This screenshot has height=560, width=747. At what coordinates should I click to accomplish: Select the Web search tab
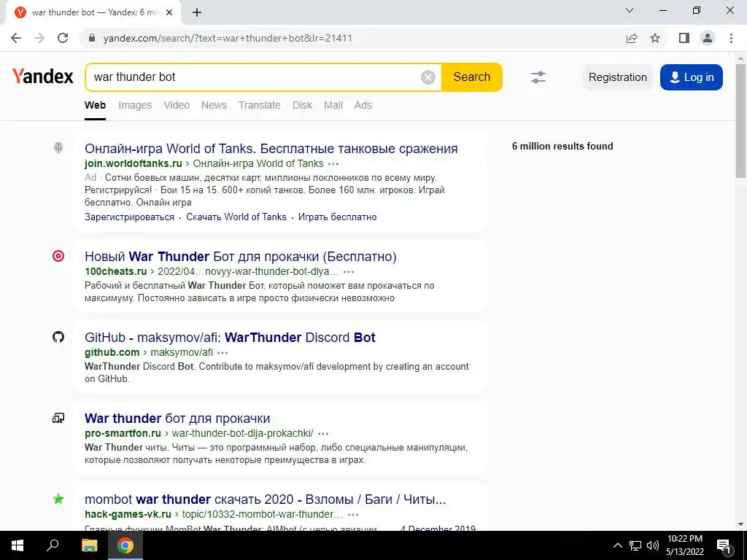tap(96, 105)
